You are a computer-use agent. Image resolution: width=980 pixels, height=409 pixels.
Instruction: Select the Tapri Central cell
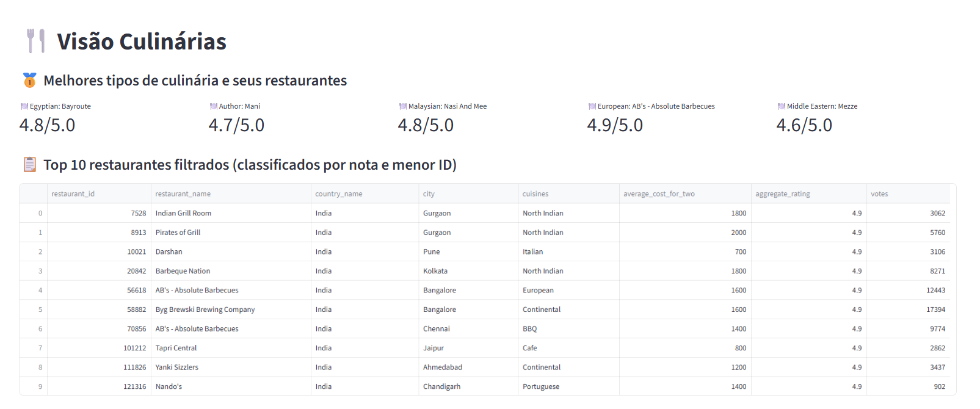pos(231,348)
